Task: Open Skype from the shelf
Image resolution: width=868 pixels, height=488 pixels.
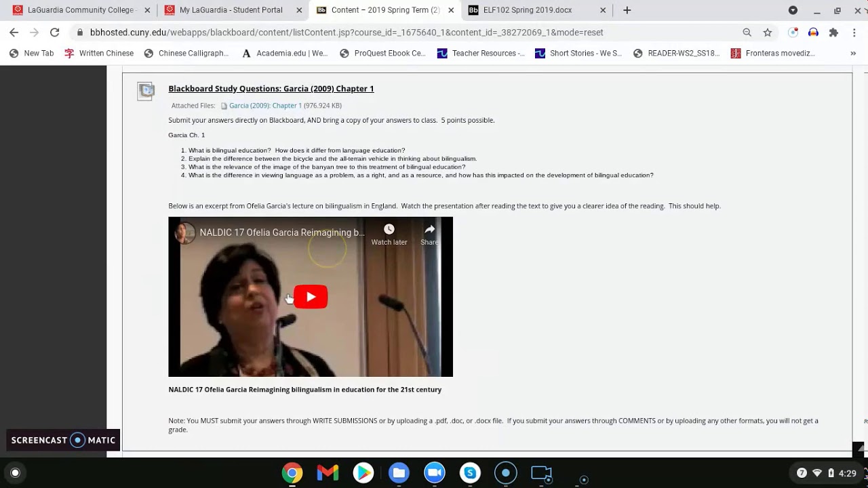Action: [x=470, y=473]
